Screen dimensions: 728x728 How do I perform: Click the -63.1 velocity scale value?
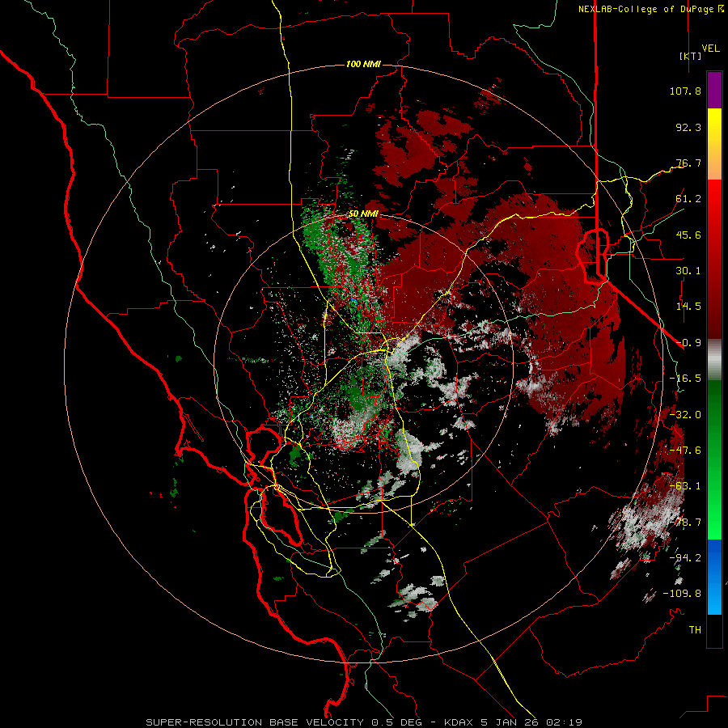[685, 486]
